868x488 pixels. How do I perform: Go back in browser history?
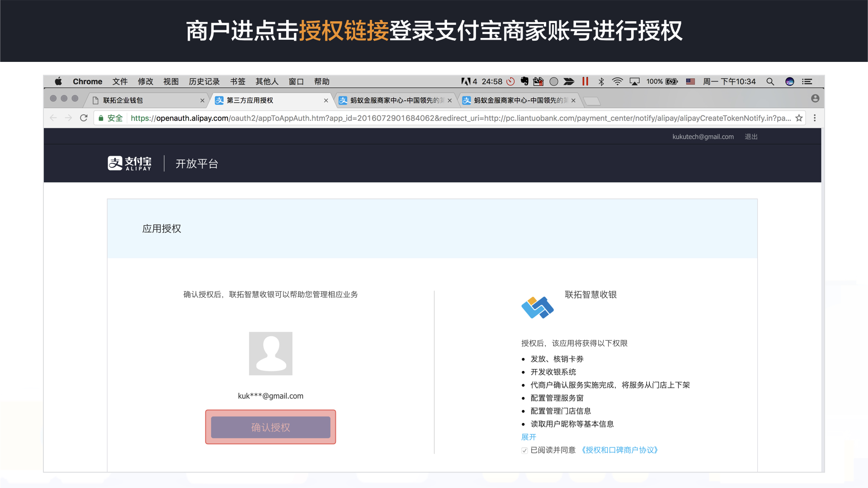pos(53,118)
